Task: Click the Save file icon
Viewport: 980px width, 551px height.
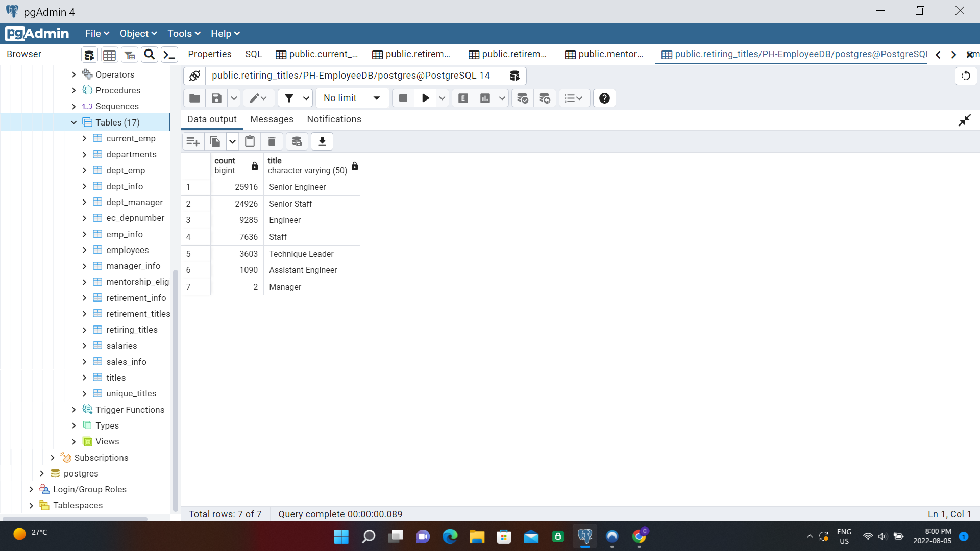Action: pos(216,98)
